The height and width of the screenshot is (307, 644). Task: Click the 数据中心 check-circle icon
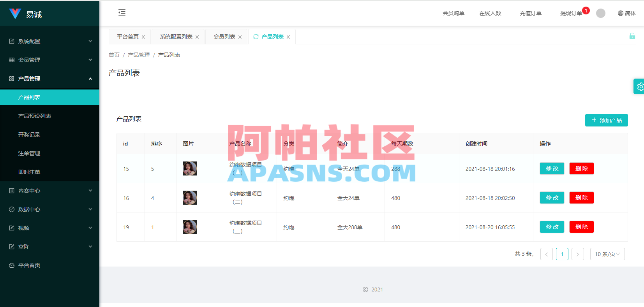12,209
